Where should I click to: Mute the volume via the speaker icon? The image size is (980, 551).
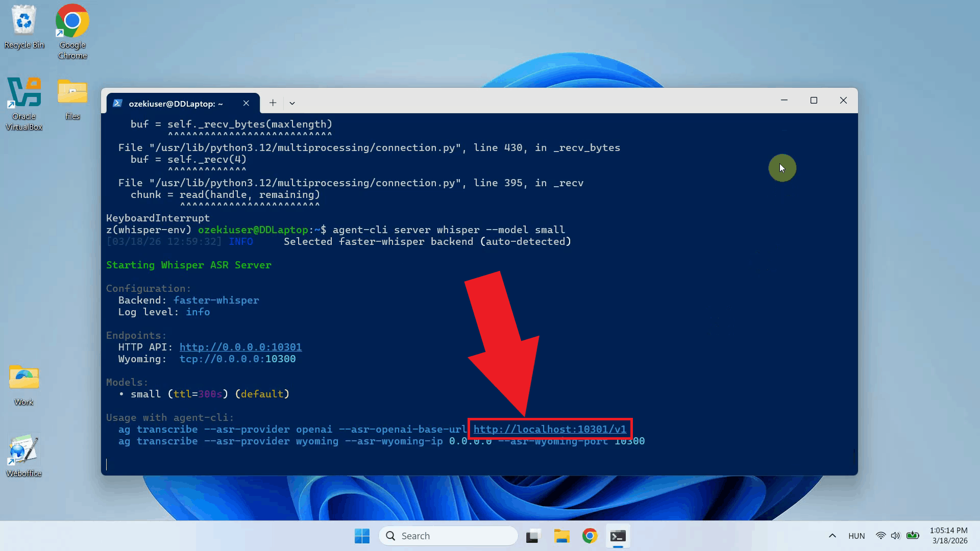[896, 536]
